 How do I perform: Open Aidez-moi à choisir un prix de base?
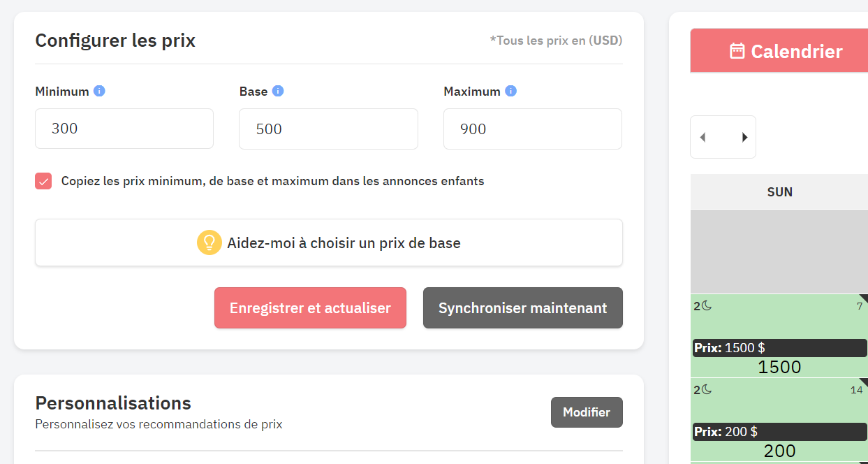tap(329, 242)
